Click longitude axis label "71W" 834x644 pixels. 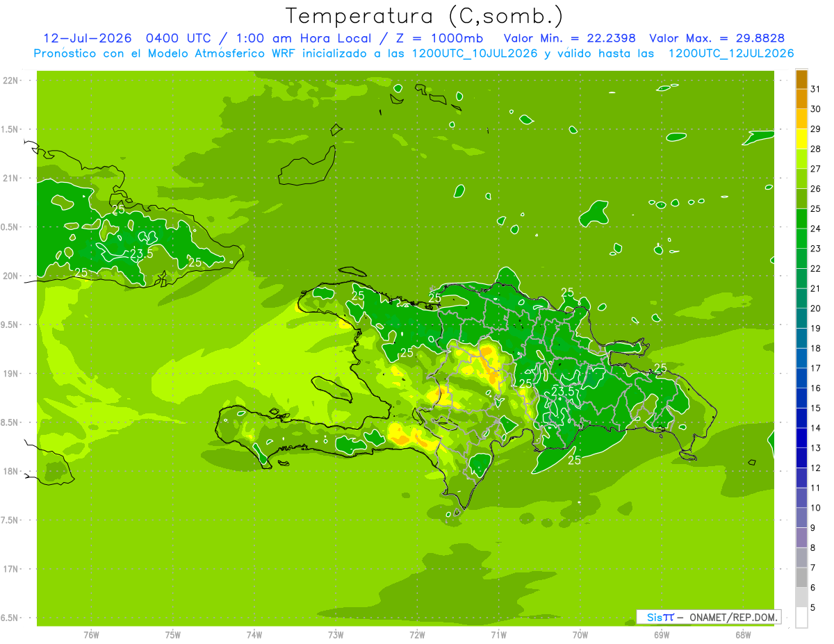498,635
